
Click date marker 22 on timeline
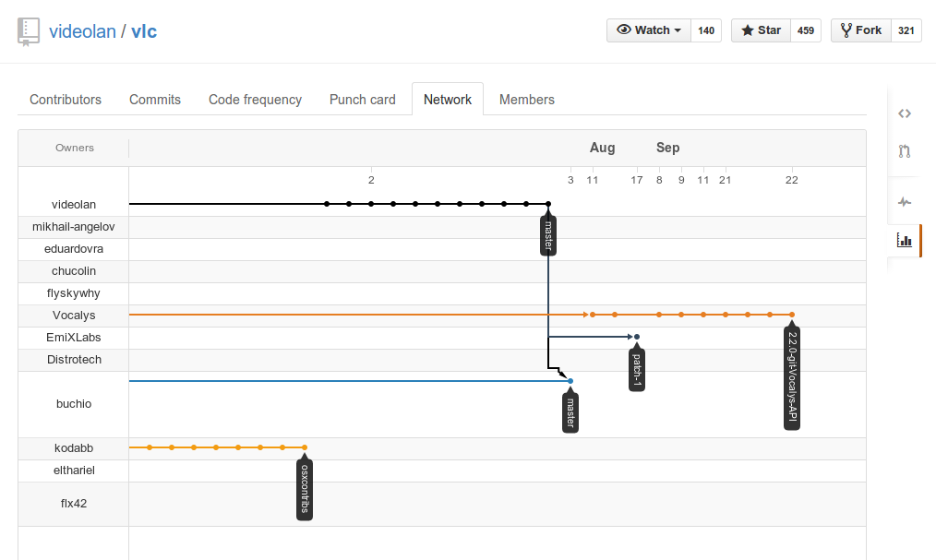click(792, 180)
